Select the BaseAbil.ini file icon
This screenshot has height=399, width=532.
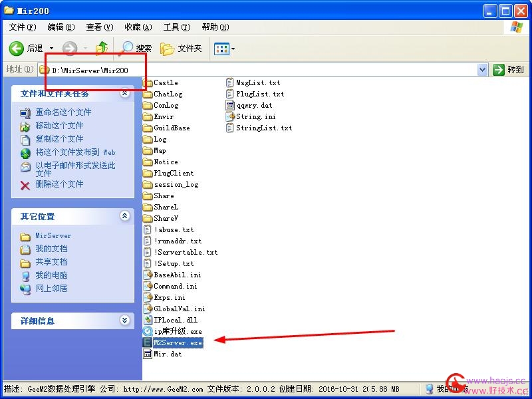[x=148, y=275]
